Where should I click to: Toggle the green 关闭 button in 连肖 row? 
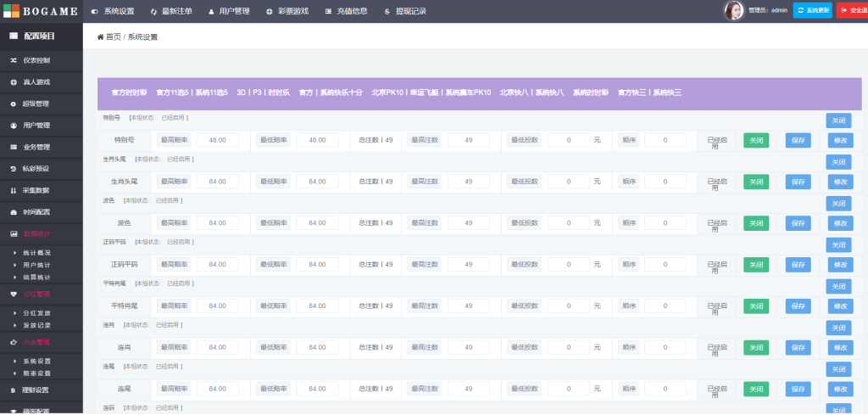pos(755,347)
